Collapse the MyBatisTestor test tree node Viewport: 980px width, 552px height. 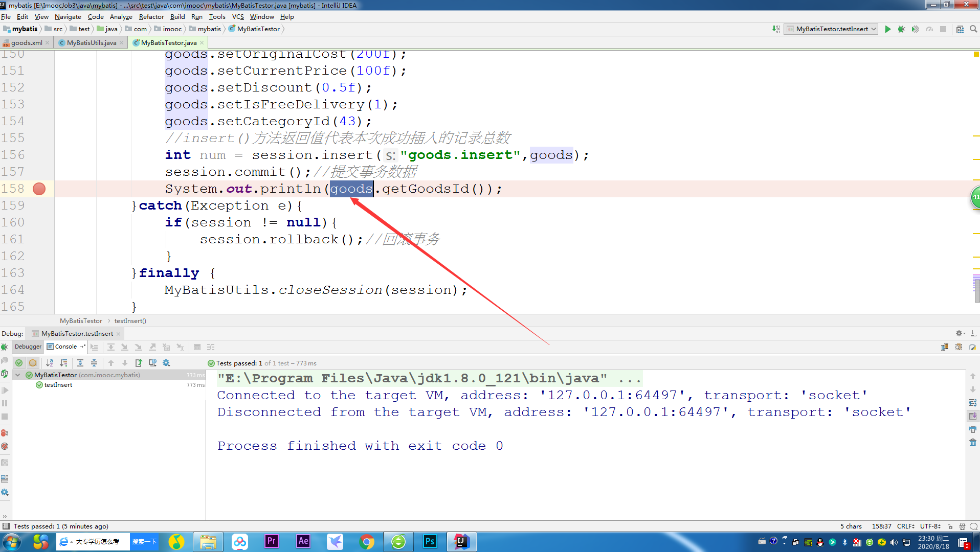coord(18,375)
